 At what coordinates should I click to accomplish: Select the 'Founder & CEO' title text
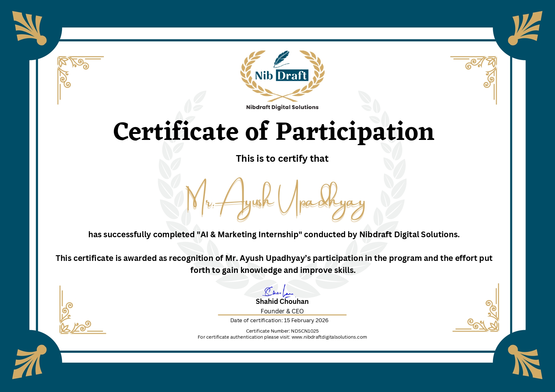click(x=282, y=311)
